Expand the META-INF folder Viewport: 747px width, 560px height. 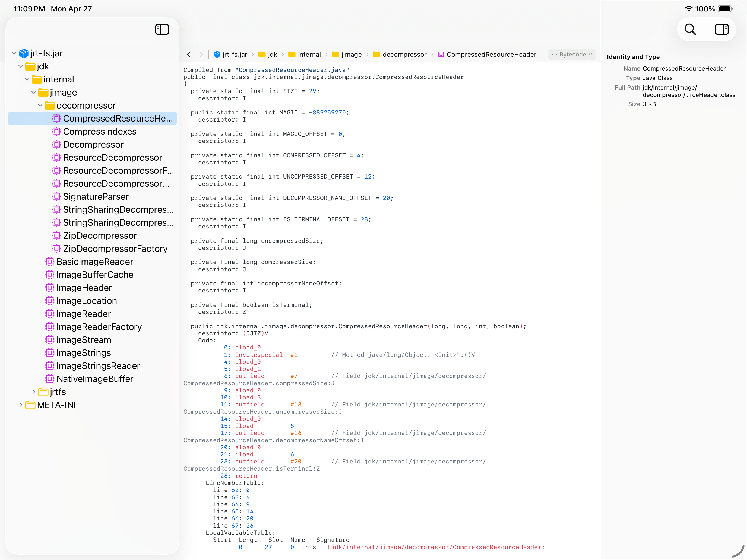pyautogui.click(x=21, y=405)
